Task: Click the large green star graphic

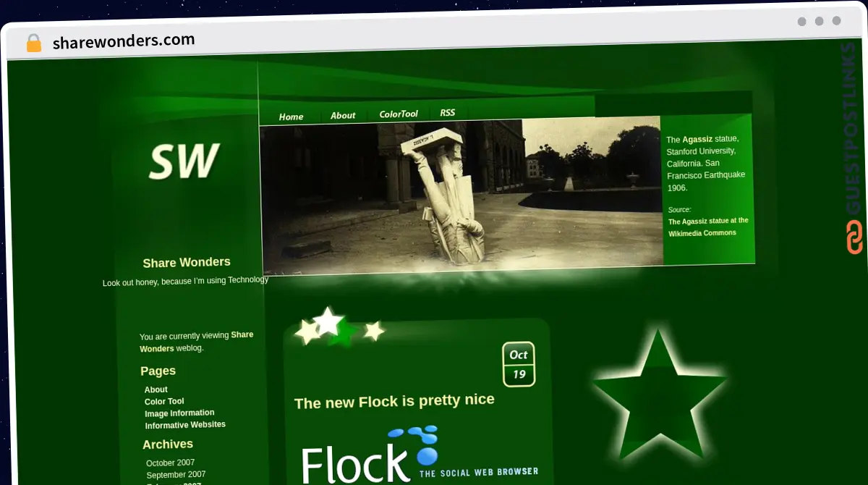Action: pyautogui.click(x=659, y=395)
